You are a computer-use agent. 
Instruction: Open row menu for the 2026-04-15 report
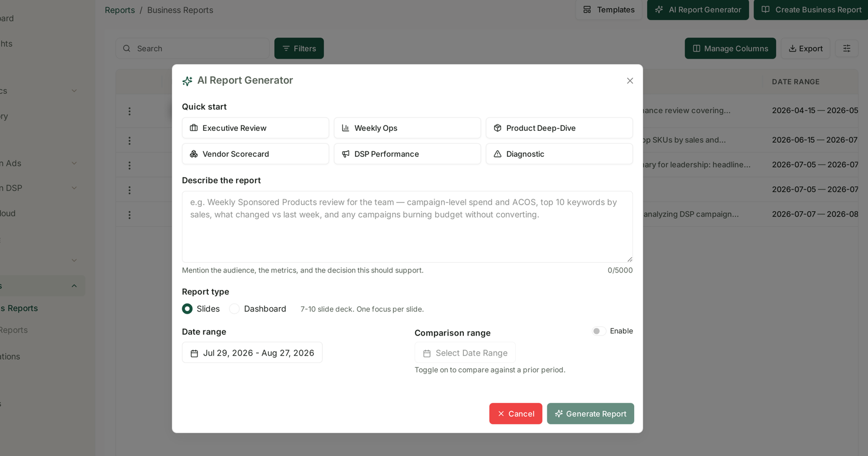click(x=129, y=111)
